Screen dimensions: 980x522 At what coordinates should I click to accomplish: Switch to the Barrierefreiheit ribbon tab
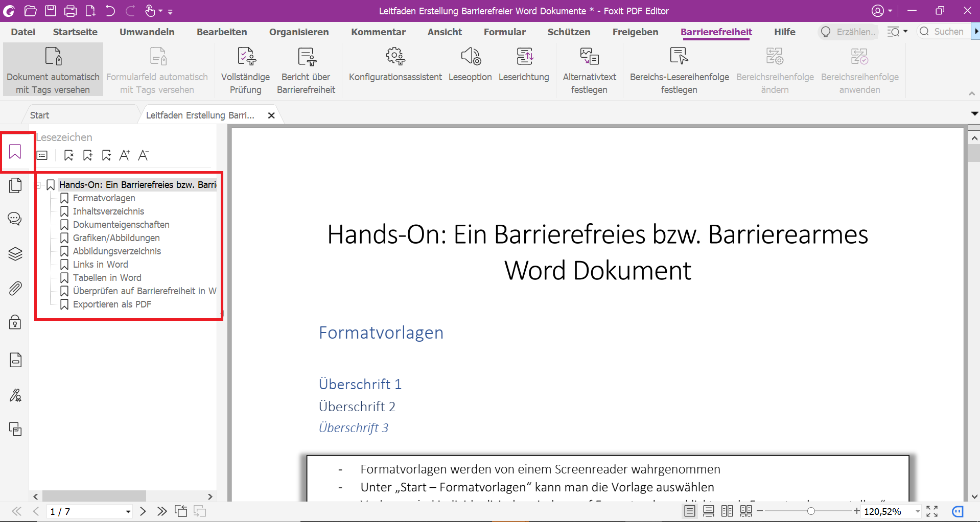coord(716,32)
